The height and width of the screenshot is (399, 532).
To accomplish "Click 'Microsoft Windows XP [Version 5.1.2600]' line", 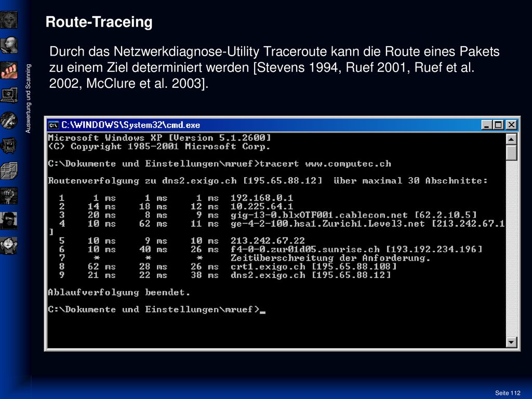I will tap(159, 138).
